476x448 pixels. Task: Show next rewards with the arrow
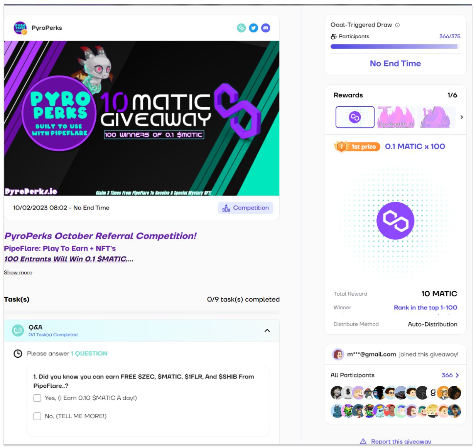[x=461, y=117]
